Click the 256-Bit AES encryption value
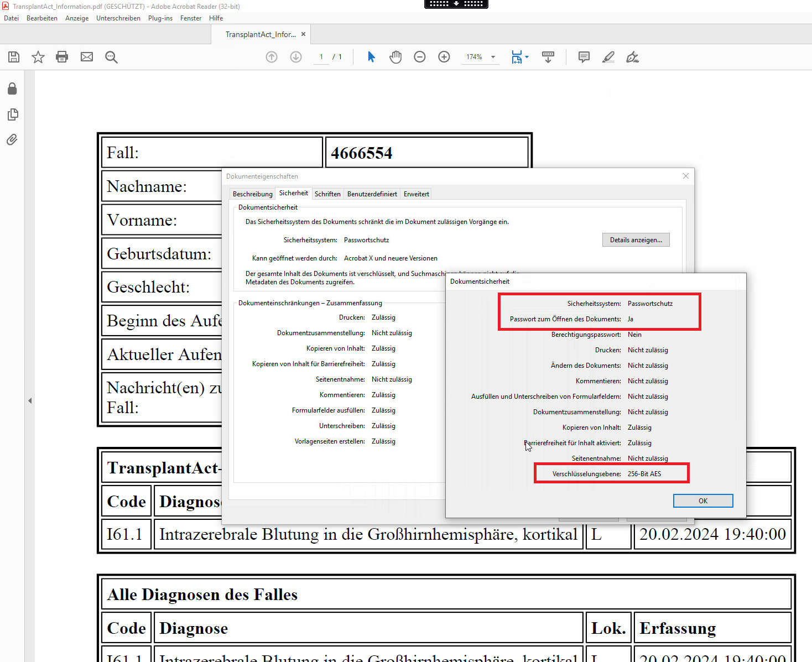The width and height of the screenshot is (812, 662). coord(644,474)
